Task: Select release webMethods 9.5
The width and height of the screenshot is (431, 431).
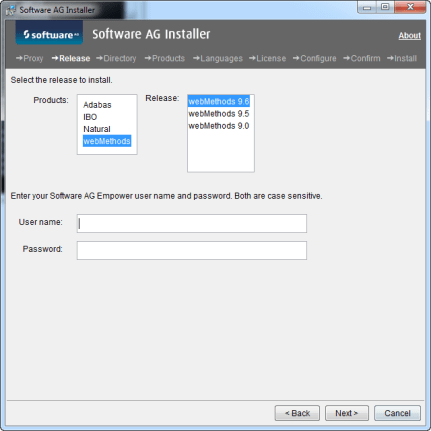Action: 219,114
